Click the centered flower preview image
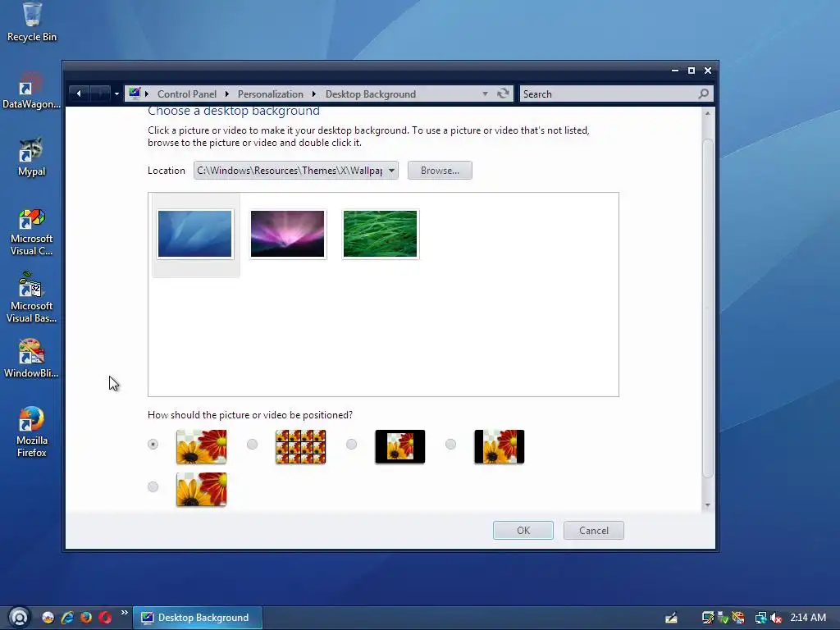Image resolution: width=840 pixels, height=630 pixels. [400, 446]
